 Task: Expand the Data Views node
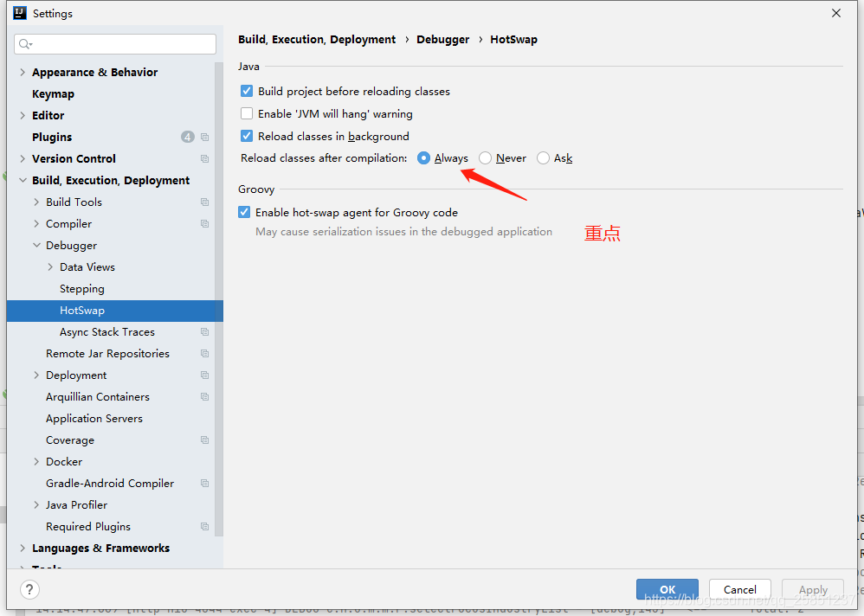click(50, 267)
